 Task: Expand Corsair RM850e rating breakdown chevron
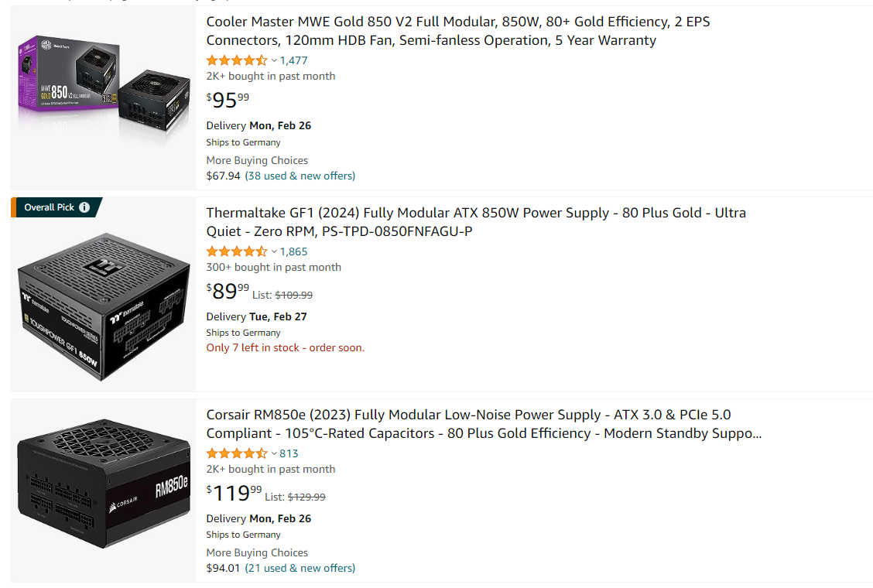coord(274,453)
